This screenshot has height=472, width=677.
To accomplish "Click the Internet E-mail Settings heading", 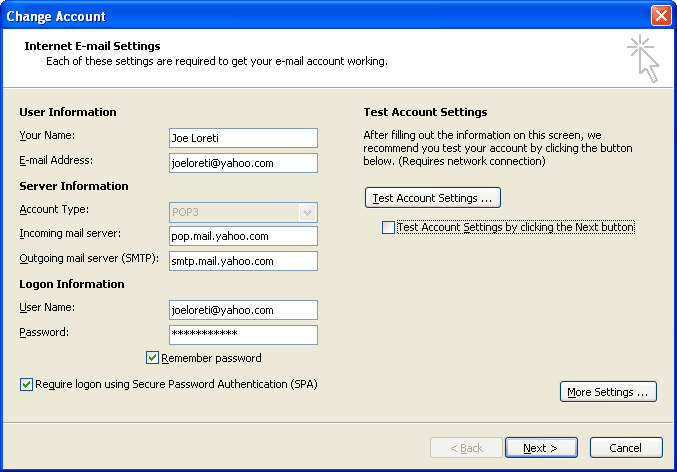I will tap(92, 46).
